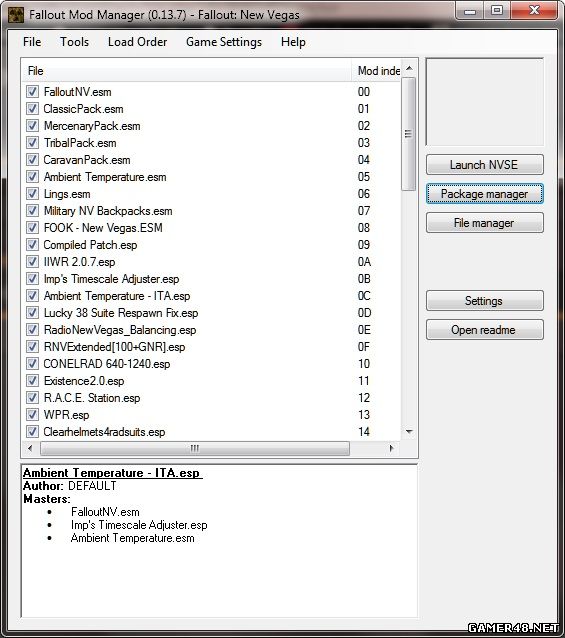Image resolution: width=565 pixels, height=638 pixels.
Task: Launch the game with Launch NVSE button
Action: (x=484, y=165)
